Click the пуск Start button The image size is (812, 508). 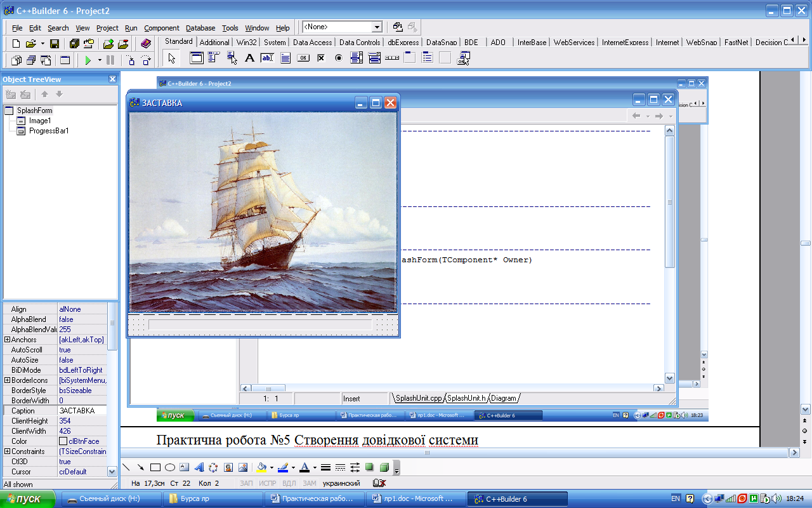click(x=28, y=499)
